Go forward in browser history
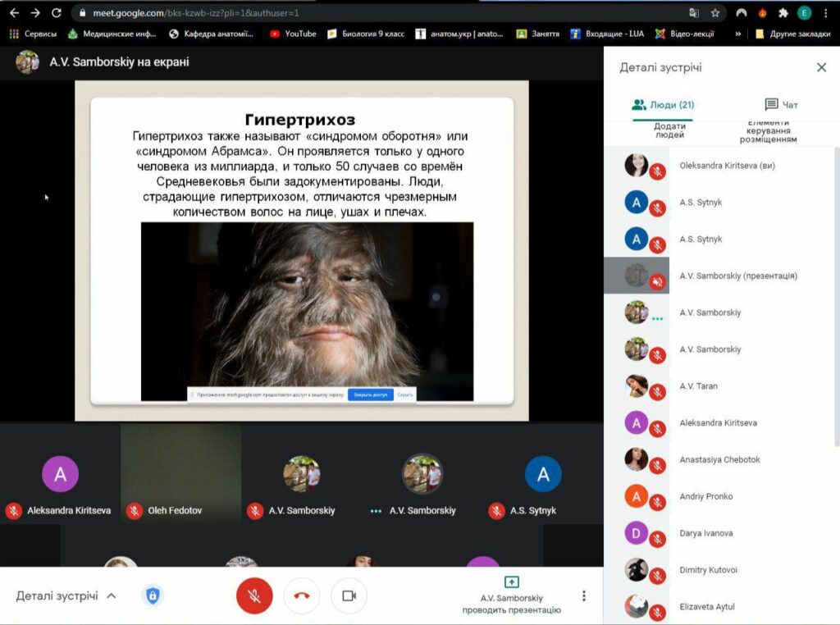This screenshot has width=840, height=625. point(35,13)
